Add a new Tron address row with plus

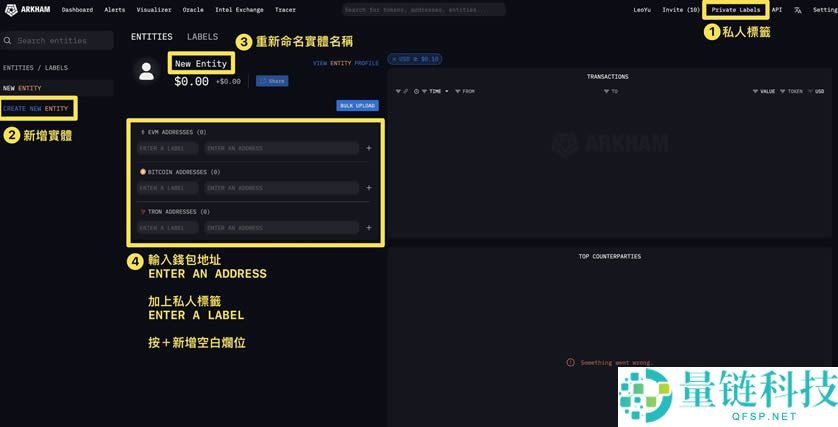click(x=369, y=228)
